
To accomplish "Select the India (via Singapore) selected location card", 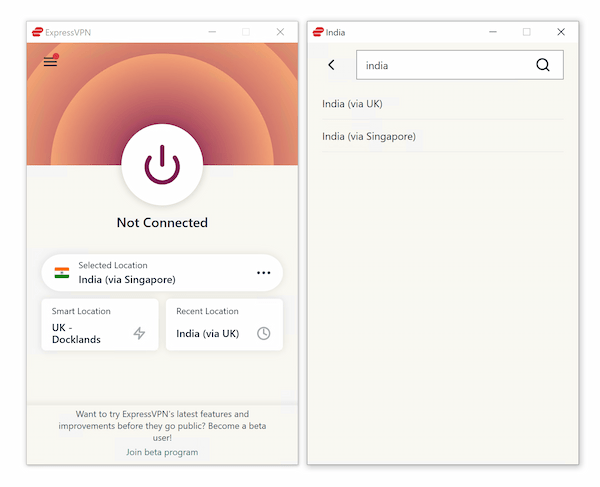I will click(162, 273).
